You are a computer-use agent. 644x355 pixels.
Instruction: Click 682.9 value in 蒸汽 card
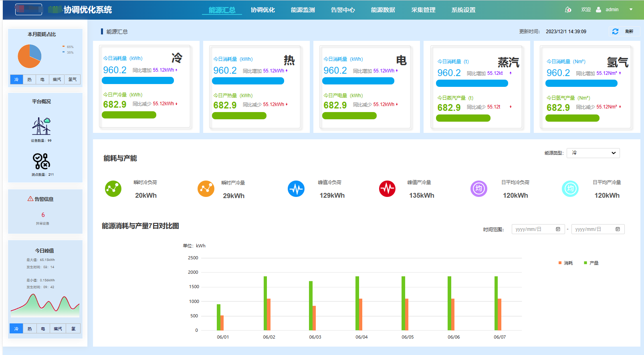point(449,108)
